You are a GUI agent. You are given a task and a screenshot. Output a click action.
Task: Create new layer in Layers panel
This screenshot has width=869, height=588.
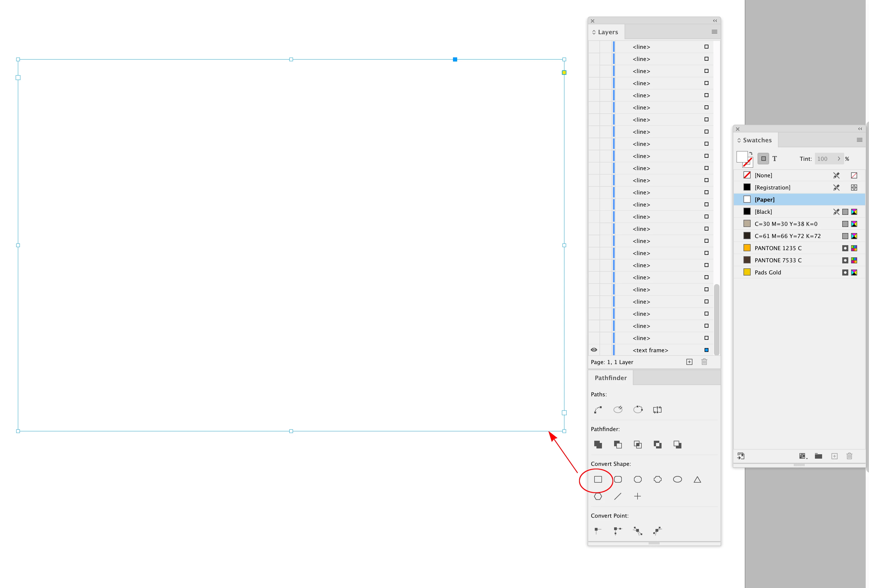(689, 362)
